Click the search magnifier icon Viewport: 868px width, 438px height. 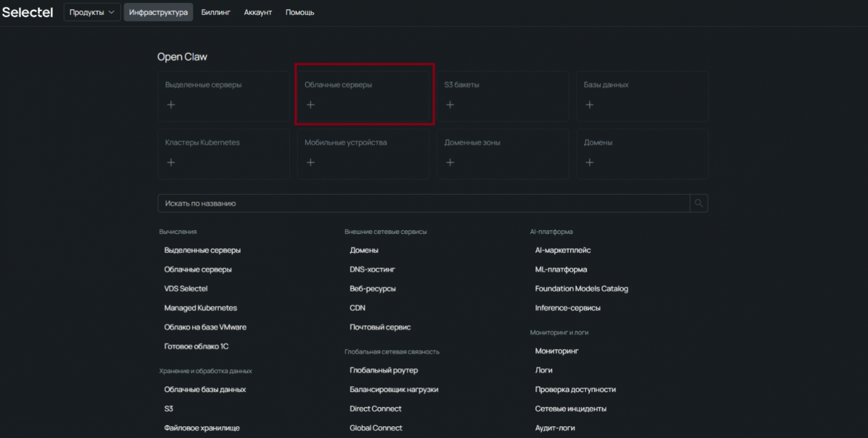point(699,203)
